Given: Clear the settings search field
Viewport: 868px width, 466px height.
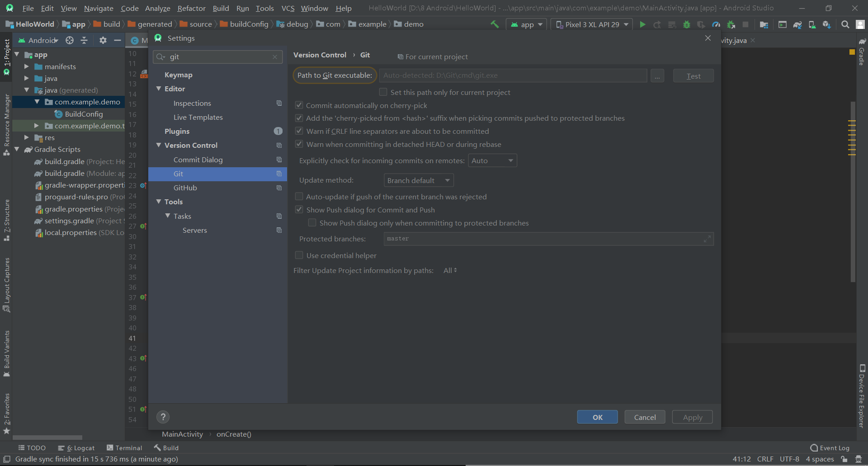Looking at the screenshot, I should pos(275,57).
